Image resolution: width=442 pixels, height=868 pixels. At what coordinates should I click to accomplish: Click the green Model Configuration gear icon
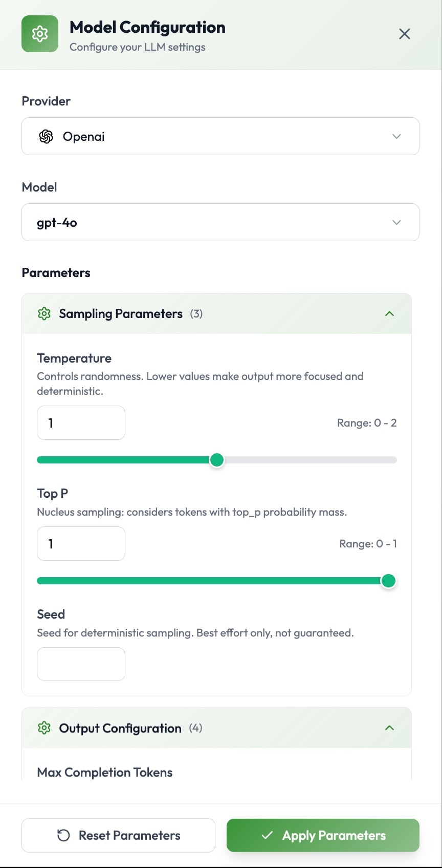pyautogui.click(x=40, y=34)
